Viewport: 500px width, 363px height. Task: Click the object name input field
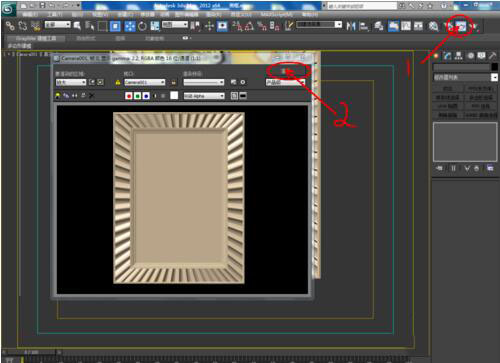click(461, 67)
